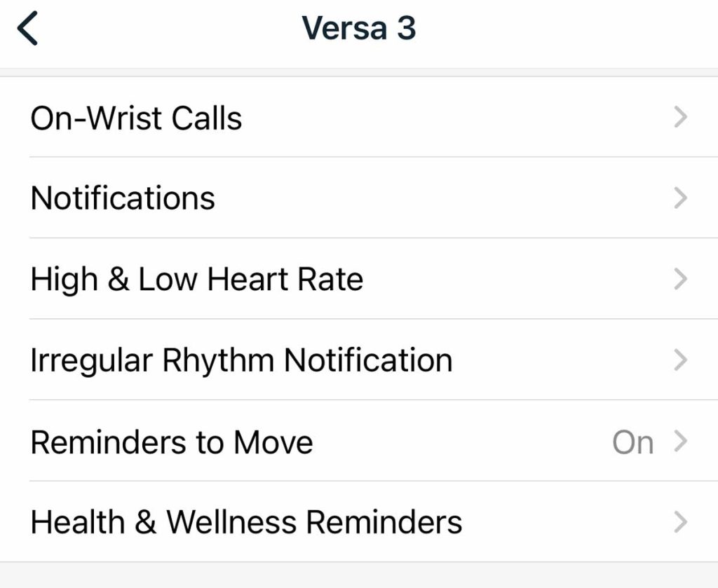
Task: Open Health & Wellness Reminders
Action: [x=246, y=522]
